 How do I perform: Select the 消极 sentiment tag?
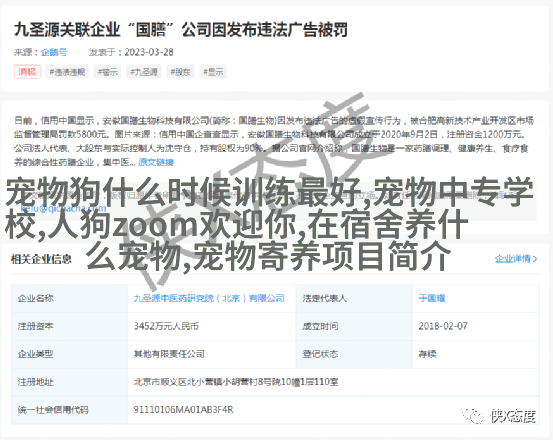point(27,72)
